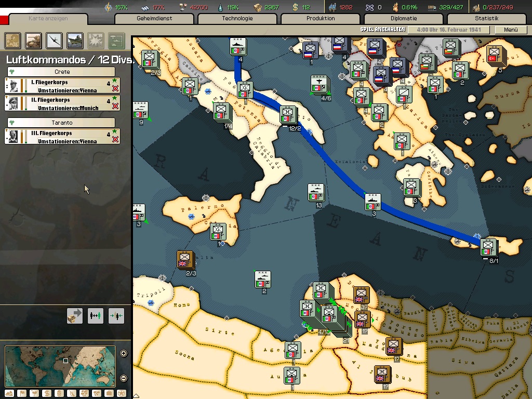Toggle the red target icon on I. Fliegerkorps
This screenshot has height=399, width=532.
coord(115,89)
